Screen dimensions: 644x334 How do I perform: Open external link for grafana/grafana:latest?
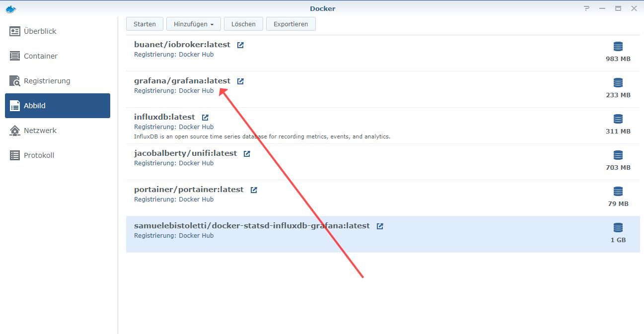coord(240,81)
